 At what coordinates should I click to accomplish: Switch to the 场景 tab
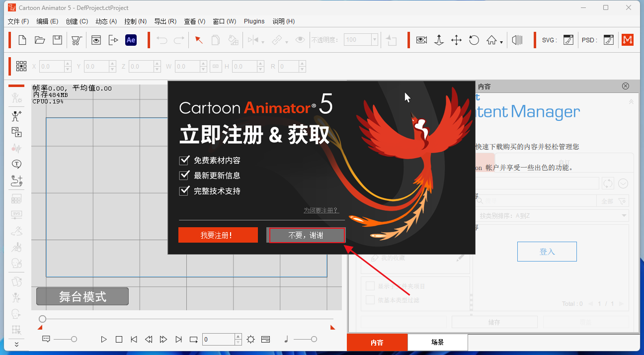[437, 343]
